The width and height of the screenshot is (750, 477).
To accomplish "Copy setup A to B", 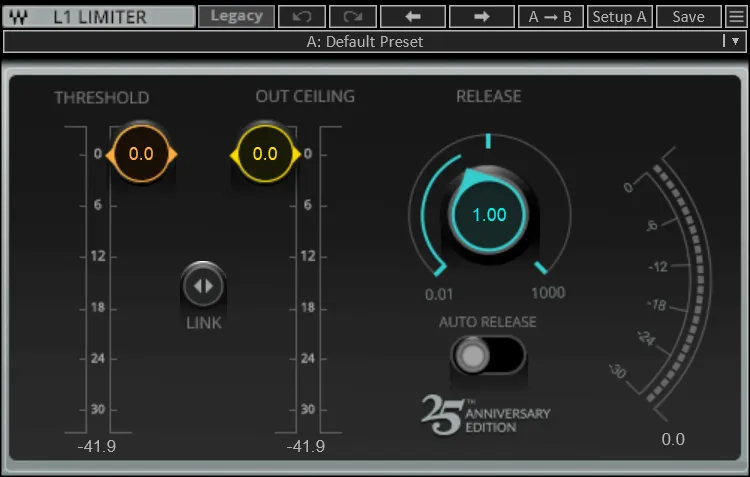I will pos(551,17).
